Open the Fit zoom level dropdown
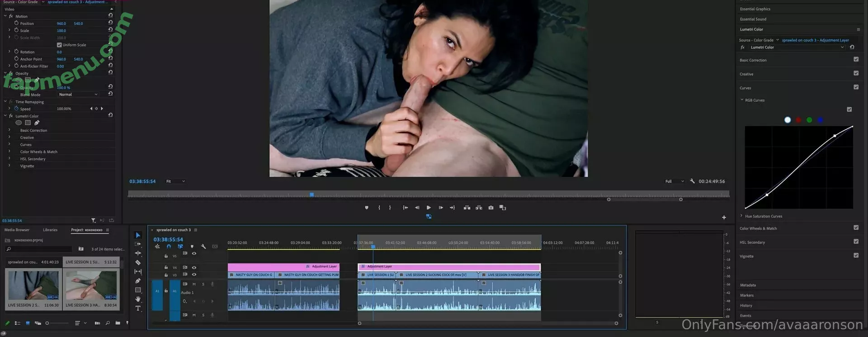Viewport: 868px width, 337px height. [x=175, y=181]
